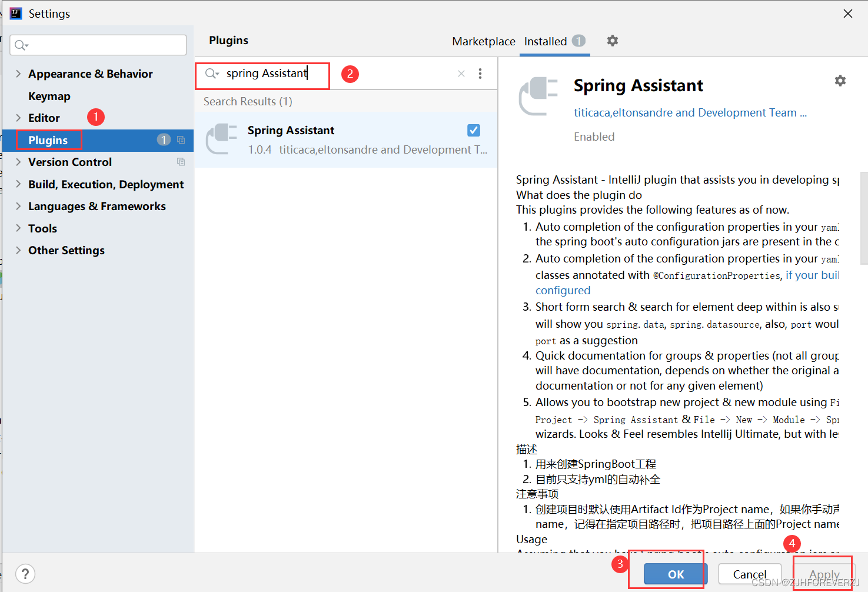Open the plugin search options menu
Screen dimensions: 868x592
click(x=480, y=74)
